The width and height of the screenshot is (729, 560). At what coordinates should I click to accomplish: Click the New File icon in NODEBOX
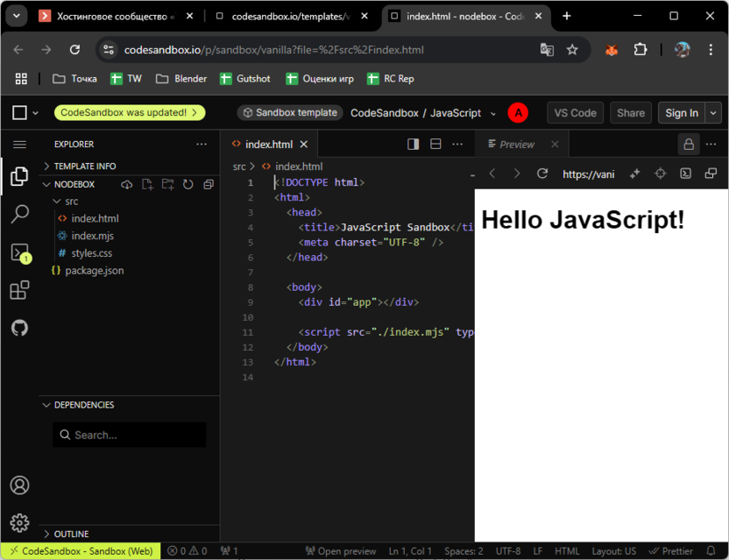[x=147, y=185]
